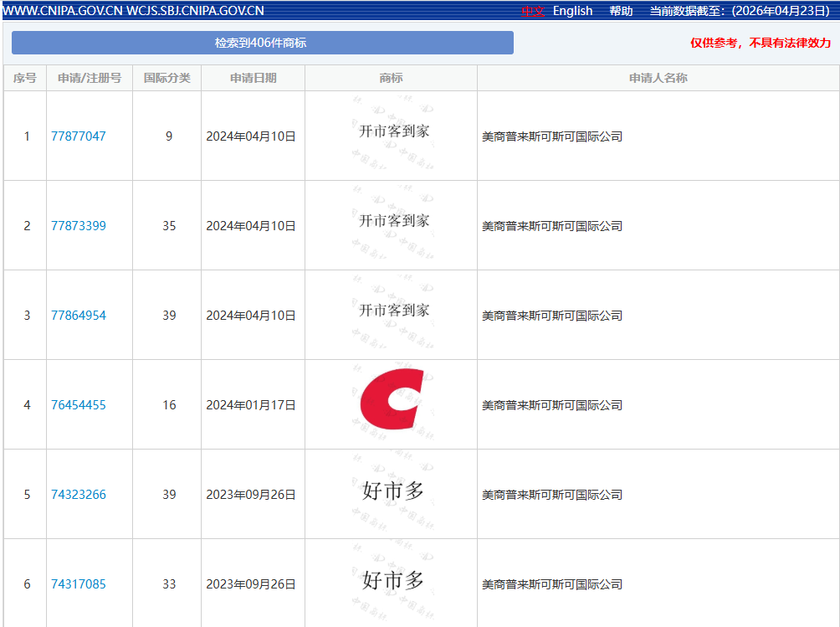
Task: Select the applicant name in row 1
Action: (x=552, y=136)
